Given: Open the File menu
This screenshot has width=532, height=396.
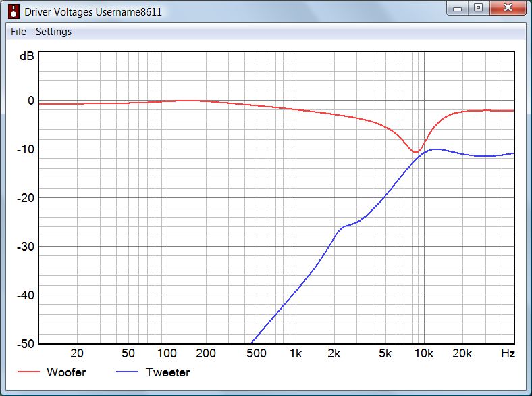Looking at the screenshot, I should 18,32.
